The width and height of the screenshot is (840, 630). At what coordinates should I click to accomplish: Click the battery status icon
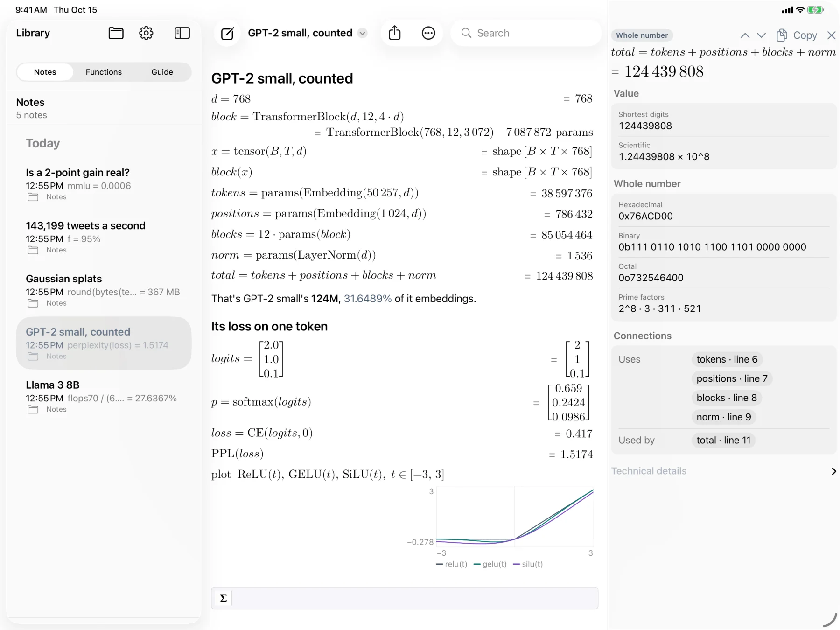pos(815,10)
